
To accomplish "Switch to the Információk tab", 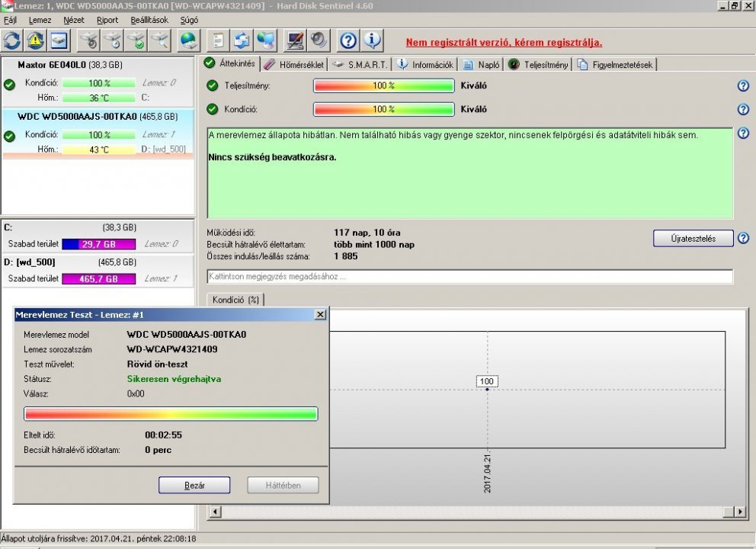I will 425,65.
